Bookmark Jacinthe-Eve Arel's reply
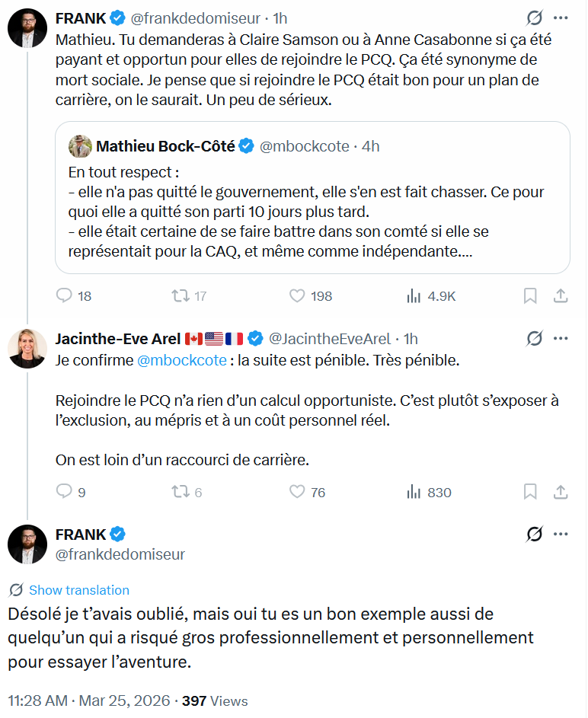This screenshot has width=588, height=718. (530, 492)
